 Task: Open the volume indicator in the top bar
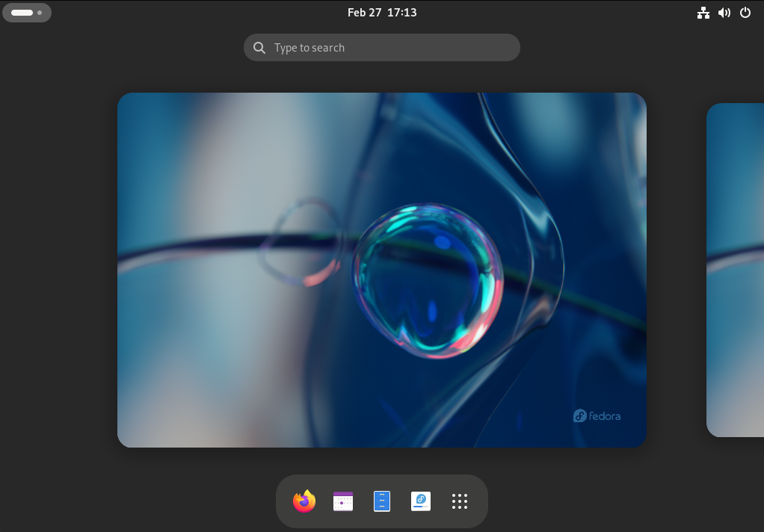click(724, 13)
